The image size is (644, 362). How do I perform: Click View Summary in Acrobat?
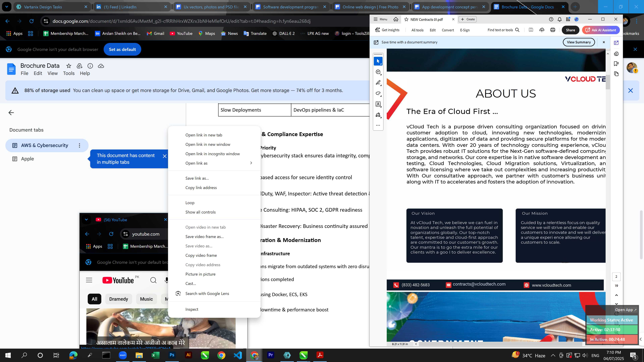pos(578,42)
